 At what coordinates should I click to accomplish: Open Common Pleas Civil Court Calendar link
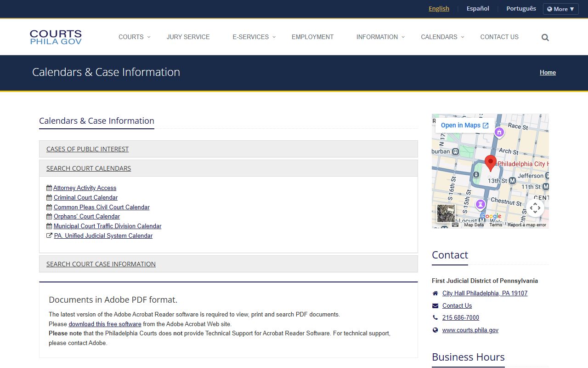click(102, 207)
